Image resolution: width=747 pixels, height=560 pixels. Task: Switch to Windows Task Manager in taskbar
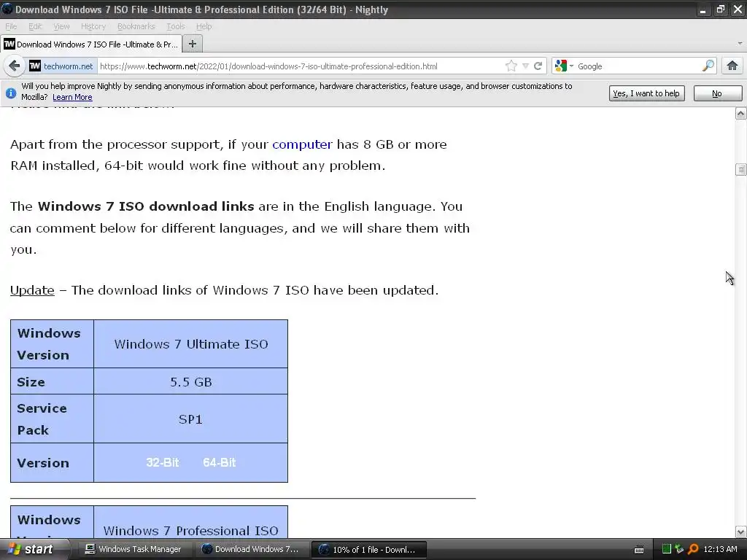point(133,549)
